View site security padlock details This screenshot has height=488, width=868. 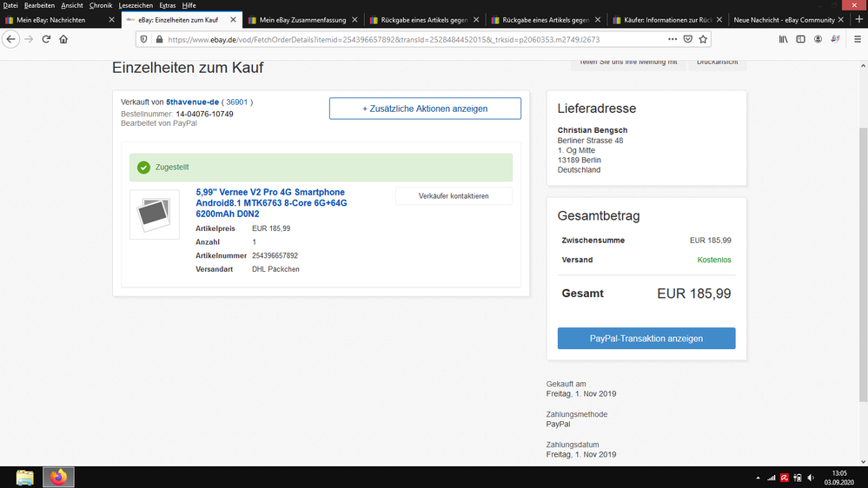159,39
